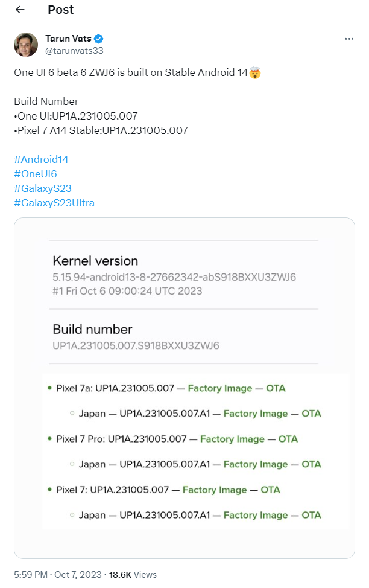Viewport: 369px width, 588px height.
Task: Click the Post header title
Action: coord(60,10)
